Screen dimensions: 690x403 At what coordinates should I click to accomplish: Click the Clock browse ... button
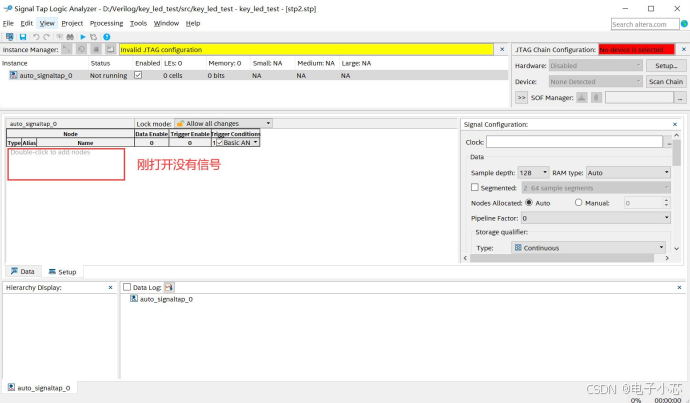[669, 142]
